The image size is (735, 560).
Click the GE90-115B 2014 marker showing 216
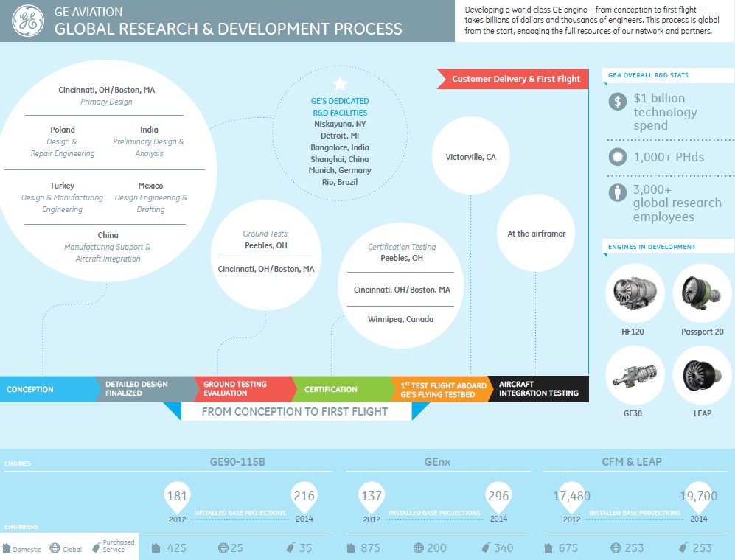pos(304,497)
